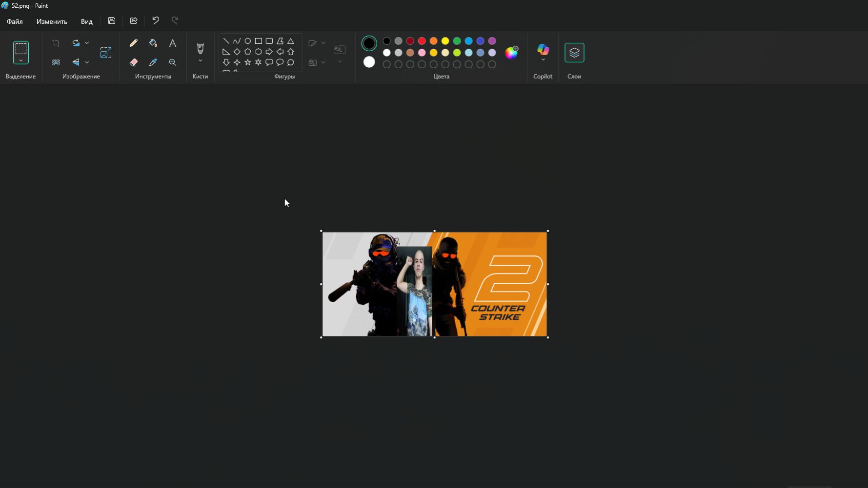
Task: Choose the secondary Color 2 circle
Action: (369, 62)
